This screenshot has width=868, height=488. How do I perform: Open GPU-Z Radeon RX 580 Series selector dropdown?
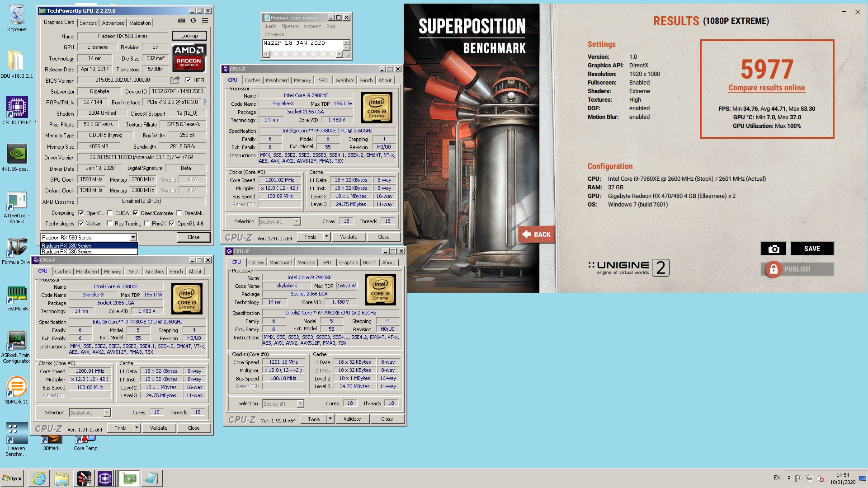pos(133,237)
